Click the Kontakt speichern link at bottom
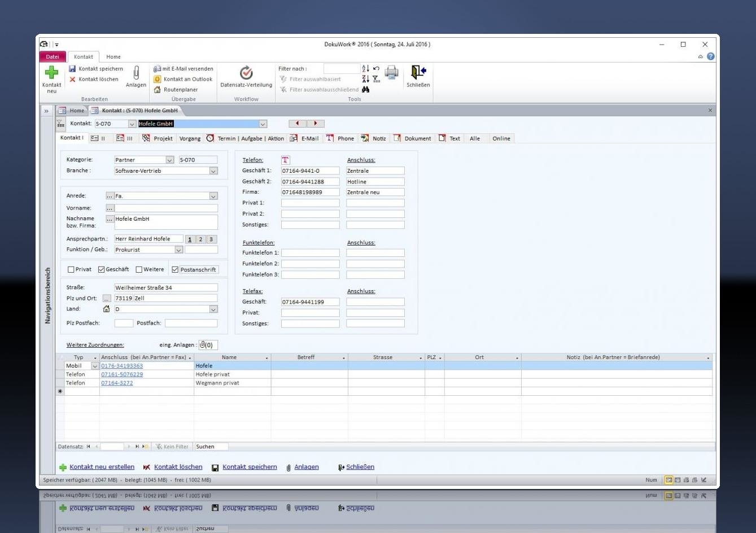The image size is (756, 533). point(250,467)
